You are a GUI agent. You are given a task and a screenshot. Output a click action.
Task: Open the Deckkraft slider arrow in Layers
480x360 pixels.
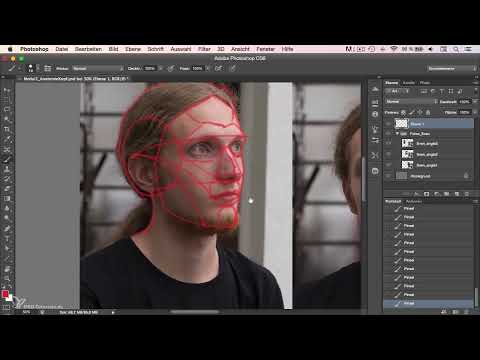[475, 101]
